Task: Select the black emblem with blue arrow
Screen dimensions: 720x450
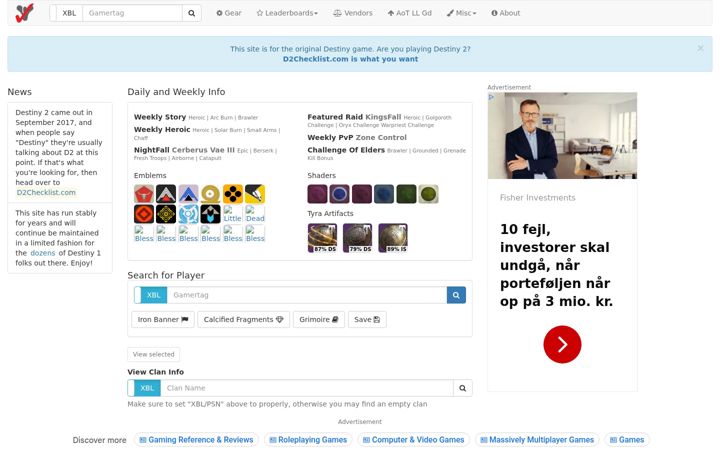Action: coord(210,214)
